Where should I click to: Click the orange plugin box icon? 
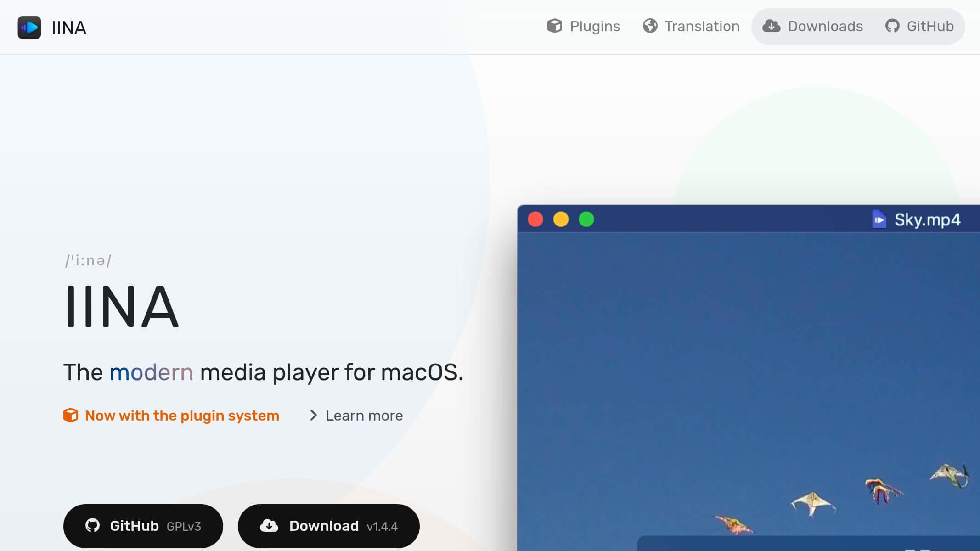pos(71,415)
